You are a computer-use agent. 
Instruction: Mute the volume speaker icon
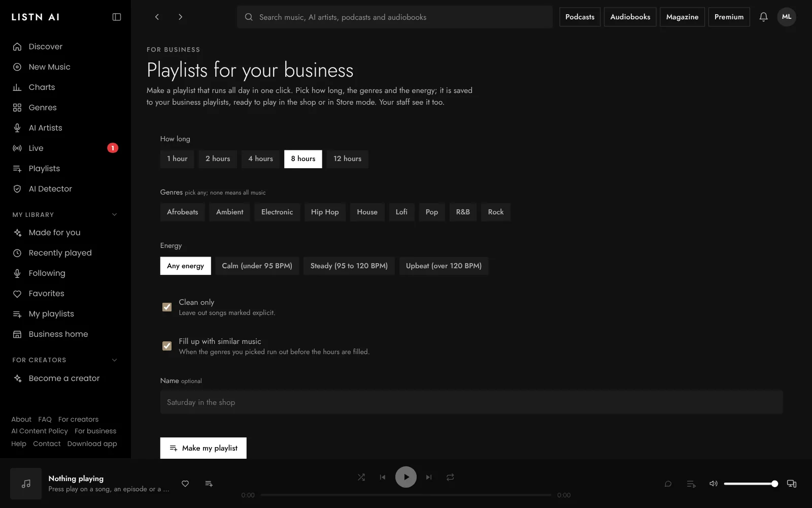tap(713, 484)
